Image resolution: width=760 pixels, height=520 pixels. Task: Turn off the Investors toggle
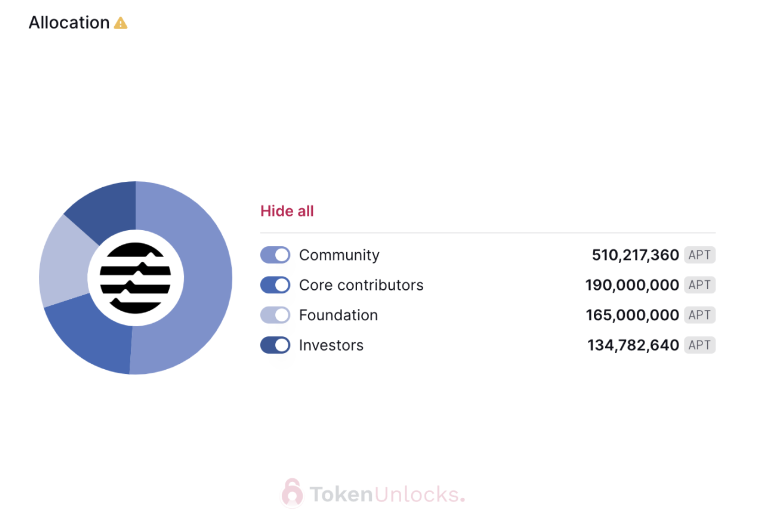[275, 345]
